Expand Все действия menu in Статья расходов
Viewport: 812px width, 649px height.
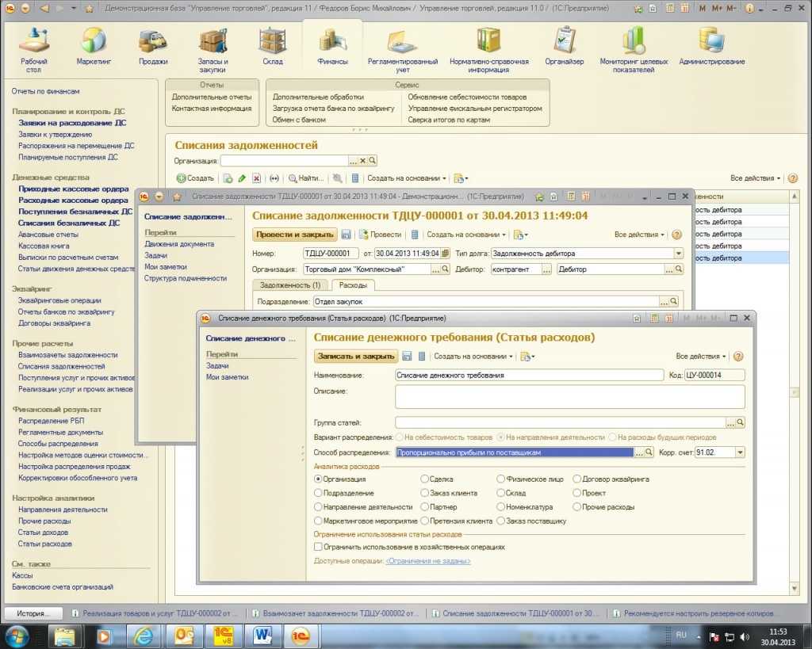701,357
